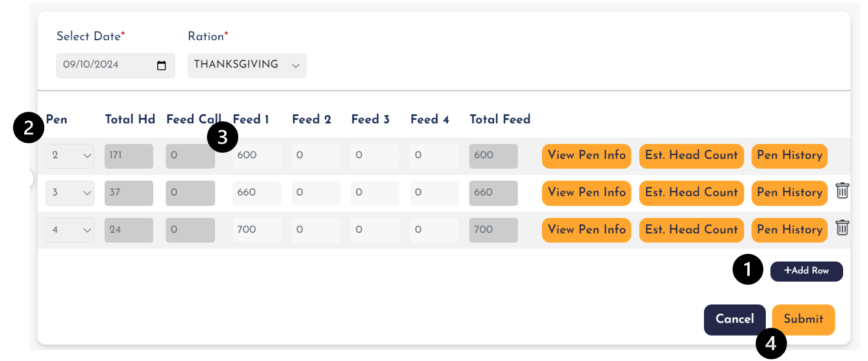View Pen Info for pen 2
The image size is (868, 361).
point(587,156)
